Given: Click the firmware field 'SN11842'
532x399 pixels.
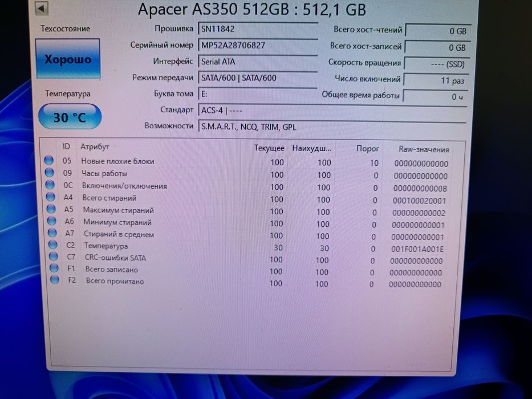Looking at the screenshot, I should [x=258, y=29].
